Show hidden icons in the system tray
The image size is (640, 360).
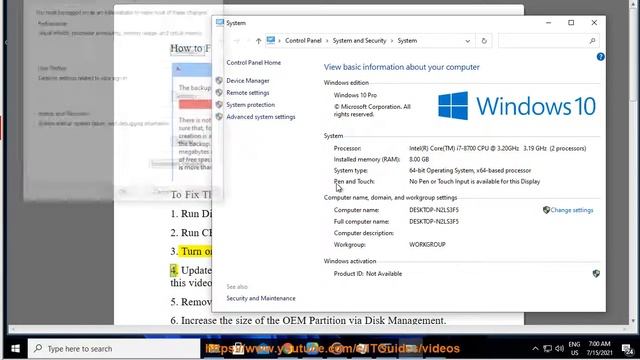(535, 349)
